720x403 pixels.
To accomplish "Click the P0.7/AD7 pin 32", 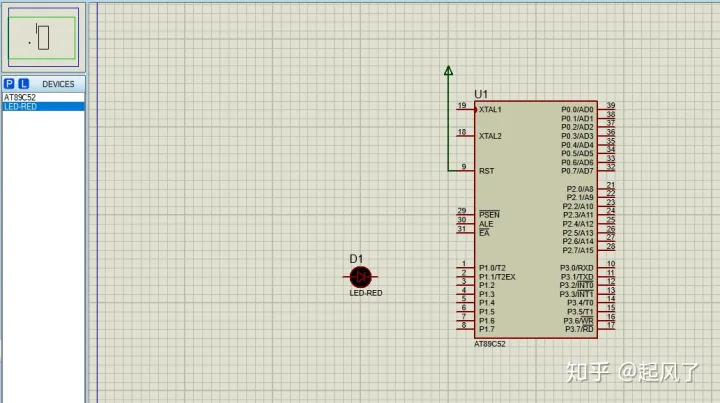I will 606,171.
